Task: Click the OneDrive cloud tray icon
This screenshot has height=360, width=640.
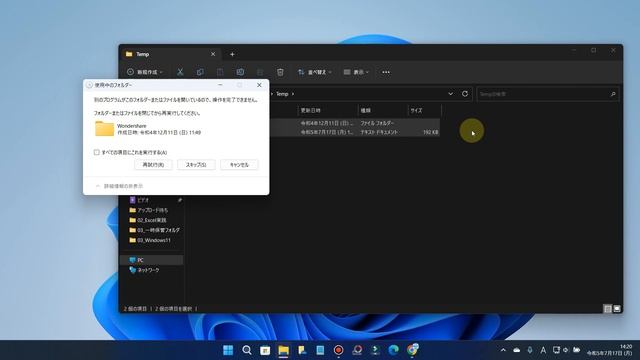Action: [x=516, y=350]
